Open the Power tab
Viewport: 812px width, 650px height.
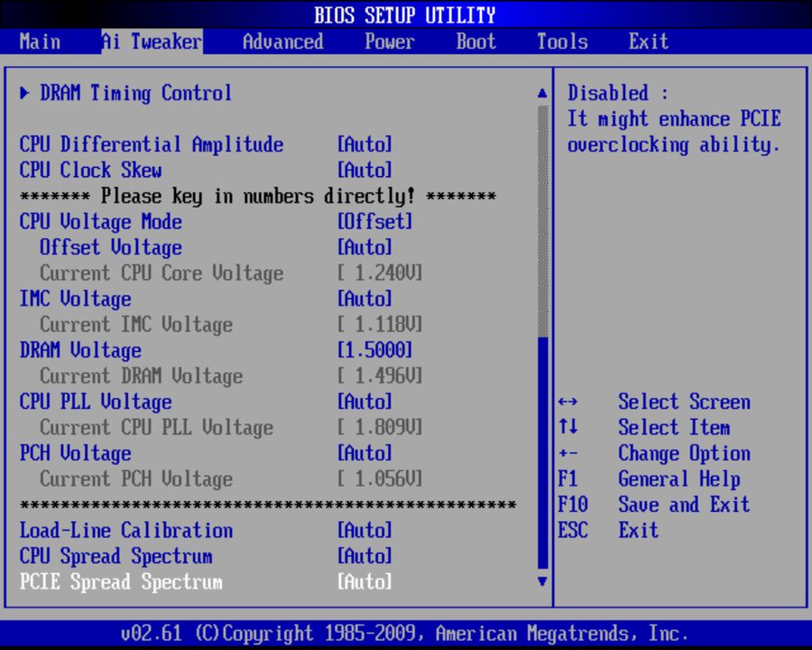click(x=390, y=42)
